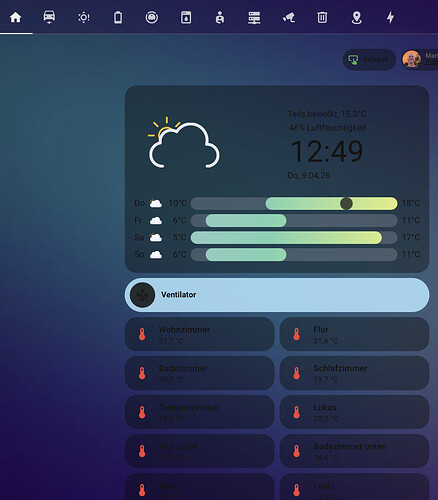The width and height of the screenshot is (438, 500).
Task: Open the user profile avatar chip
Action: coord(420,60)
